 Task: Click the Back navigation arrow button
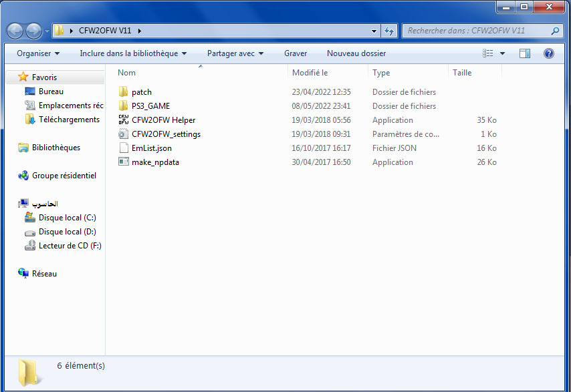[x=15, y=31]
